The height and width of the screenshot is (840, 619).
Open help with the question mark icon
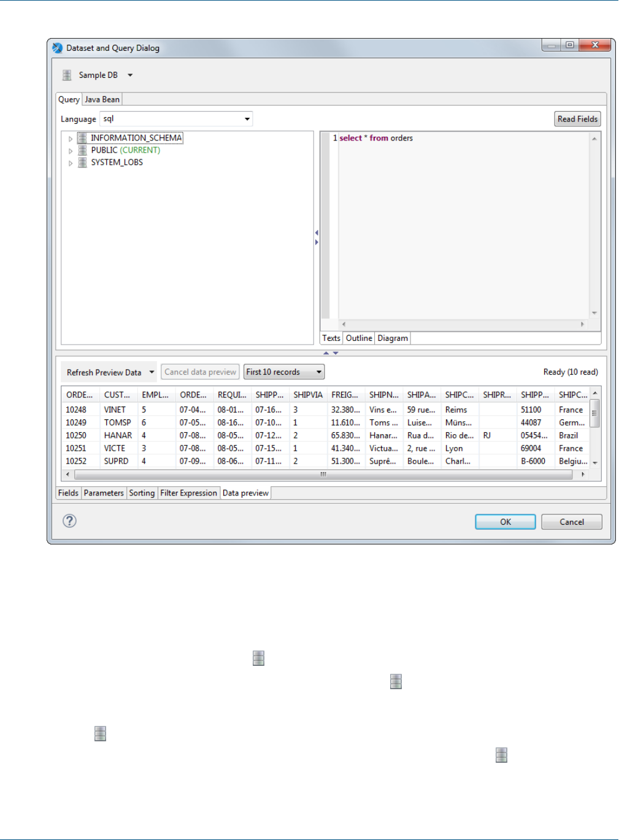pyautogui.click(x=70, y=521)
